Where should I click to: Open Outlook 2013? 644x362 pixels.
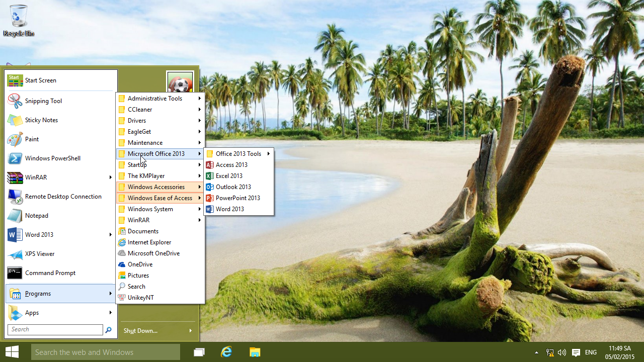[233, 187]
